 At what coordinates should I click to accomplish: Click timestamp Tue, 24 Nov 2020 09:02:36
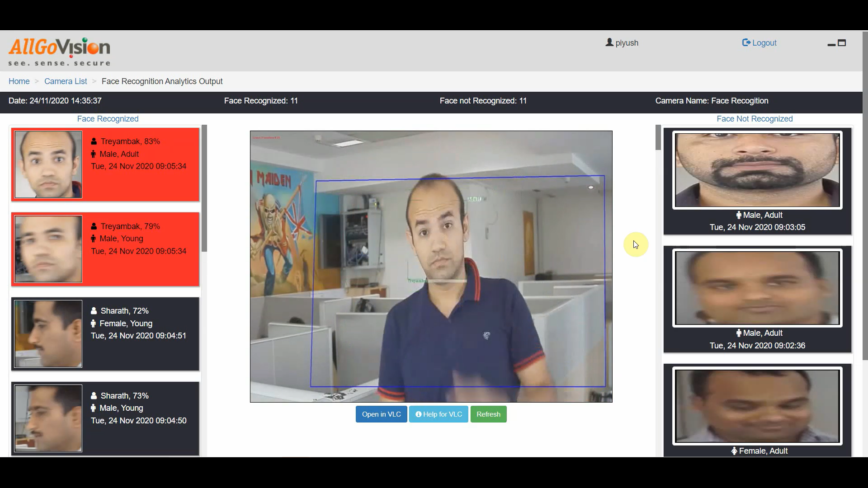pyautogui.click(x=757, y=346)
